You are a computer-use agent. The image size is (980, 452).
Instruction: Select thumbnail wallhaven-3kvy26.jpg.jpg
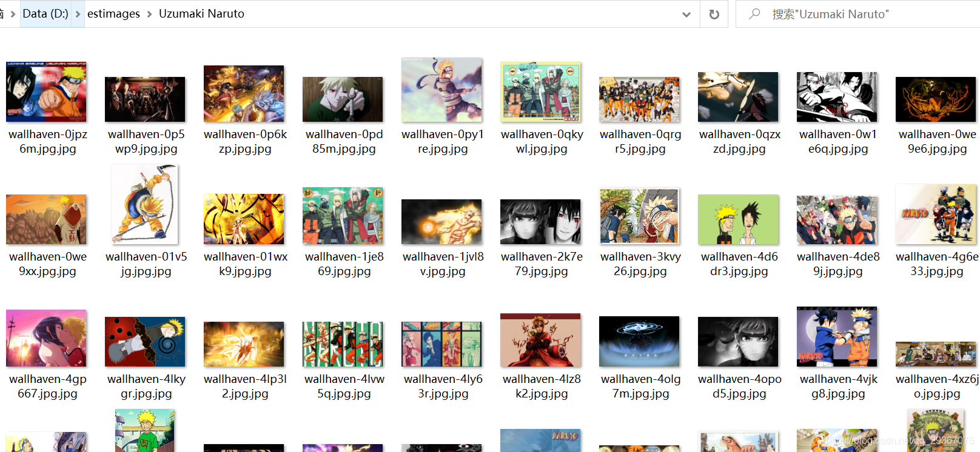click(x=639, y=216)
